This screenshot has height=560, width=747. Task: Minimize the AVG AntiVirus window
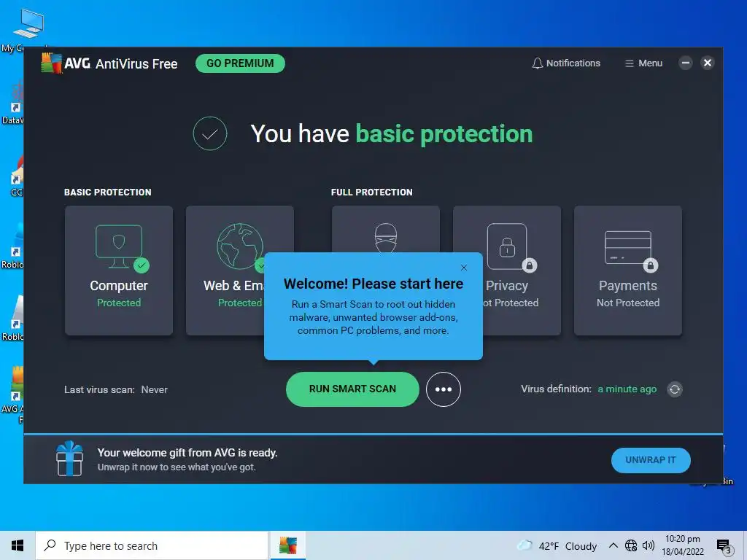point(686,63)
